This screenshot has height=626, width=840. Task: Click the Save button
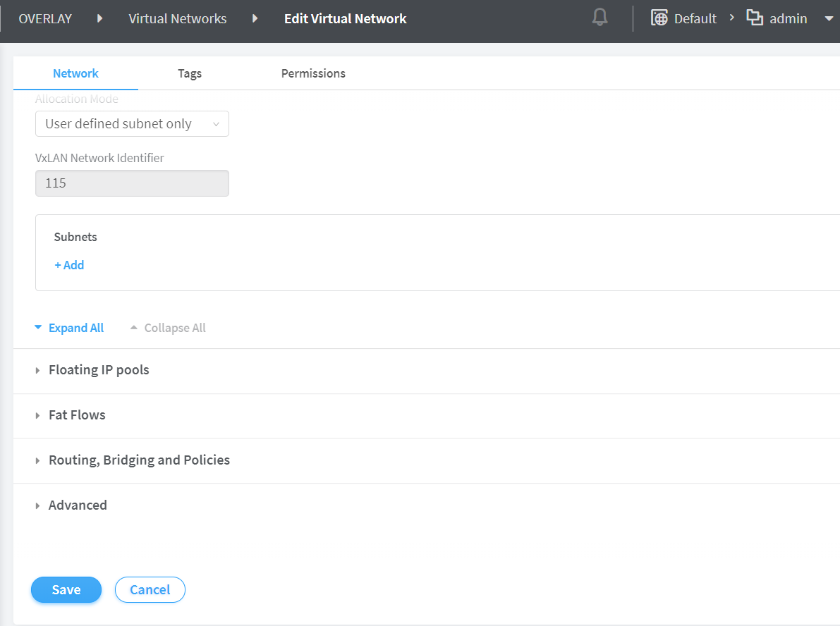coord(66,590)
